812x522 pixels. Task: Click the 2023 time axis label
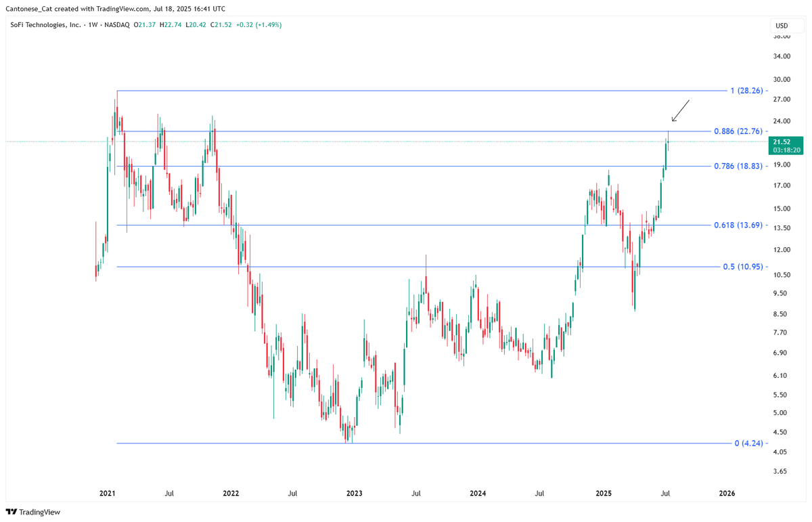[x=354, y=494]
